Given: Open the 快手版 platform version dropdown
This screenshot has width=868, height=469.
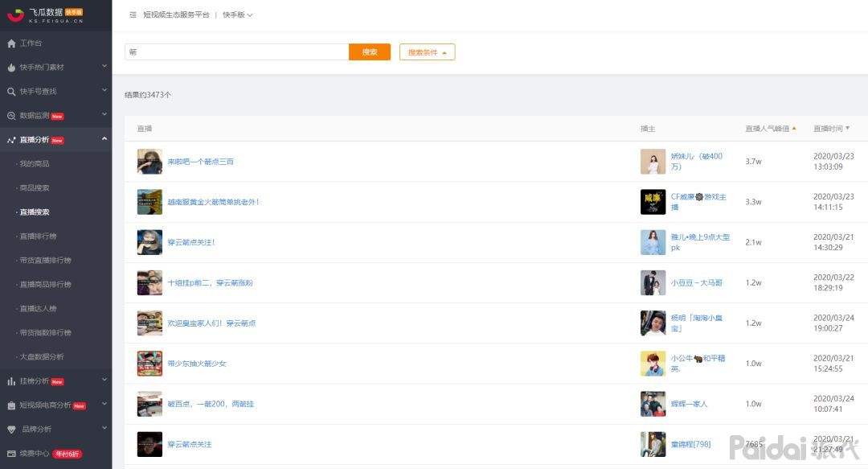Looking at the screenshot, I should coord(237,15).
